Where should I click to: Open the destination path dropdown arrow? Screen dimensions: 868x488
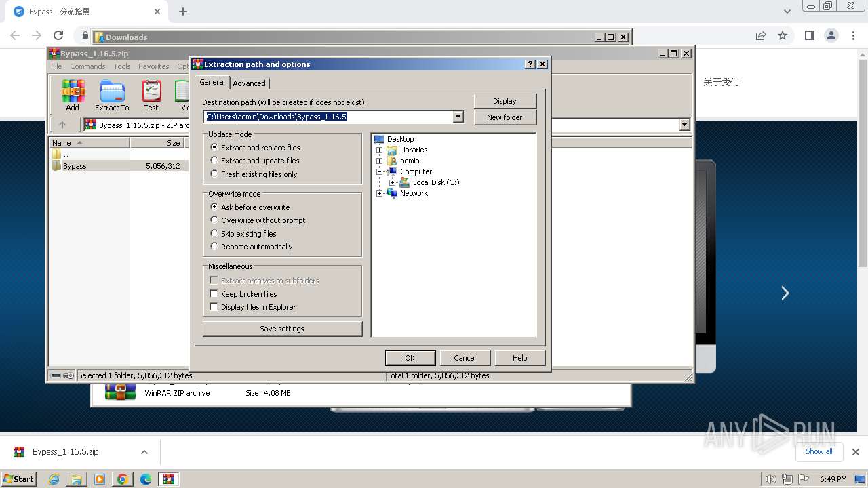[x=458, y=117]
